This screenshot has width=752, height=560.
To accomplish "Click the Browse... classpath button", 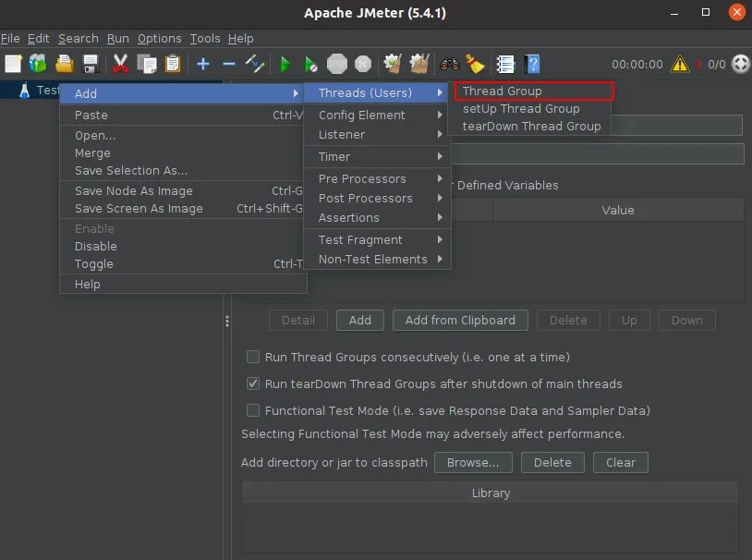I will point(473,463).
